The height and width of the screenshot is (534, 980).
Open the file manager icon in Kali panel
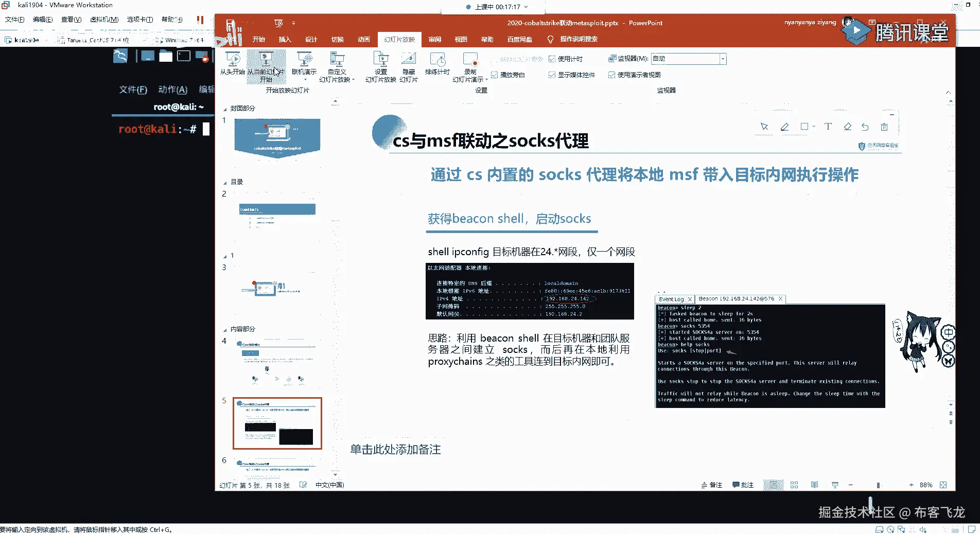tap(166, 56)
